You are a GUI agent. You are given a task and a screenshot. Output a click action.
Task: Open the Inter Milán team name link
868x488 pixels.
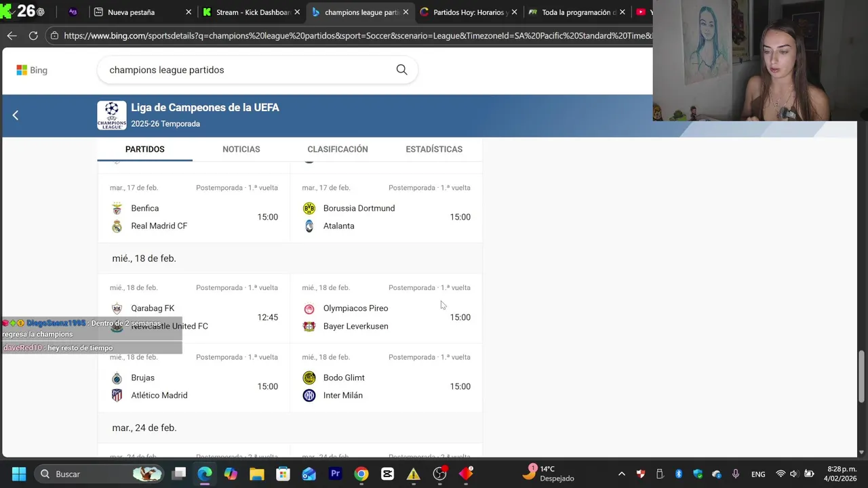343,395
